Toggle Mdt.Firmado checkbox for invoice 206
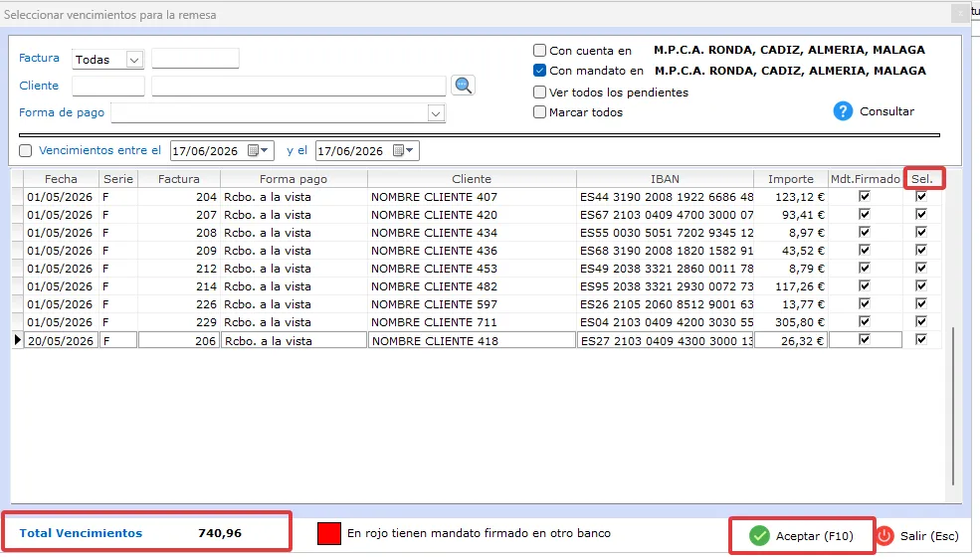Screen dimensions: 980x559 click(865, 340)
